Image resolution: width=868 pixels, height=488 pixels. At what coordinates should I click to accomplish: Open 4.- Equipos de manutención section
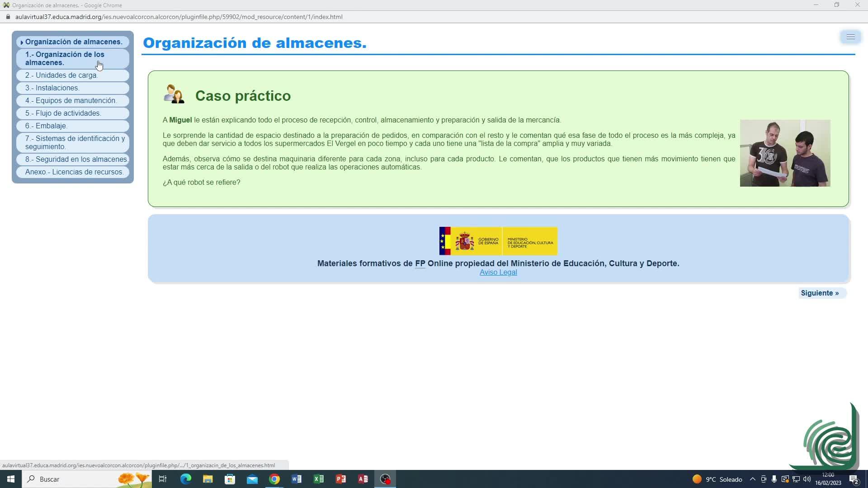coord(71,100)
